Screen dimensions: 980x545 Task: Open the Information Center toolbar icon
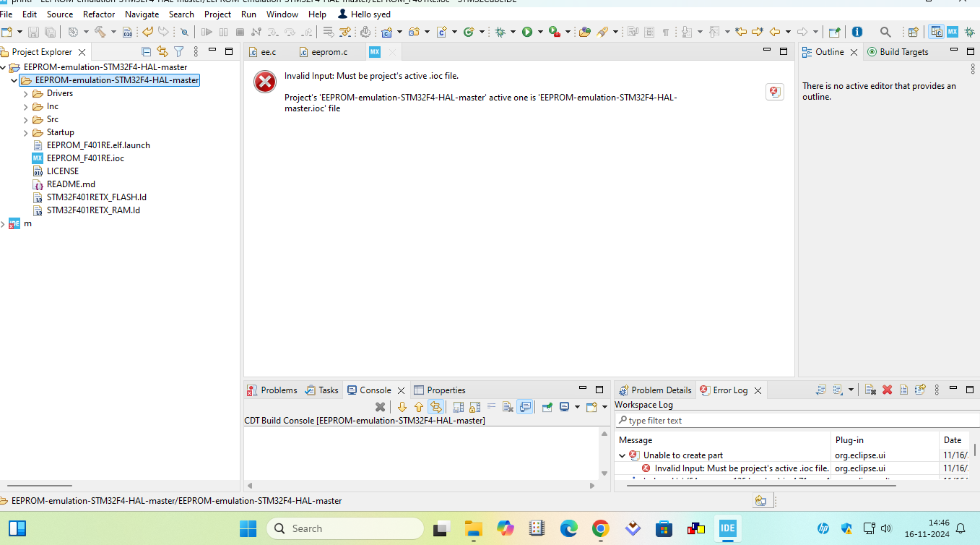(857, 32)
